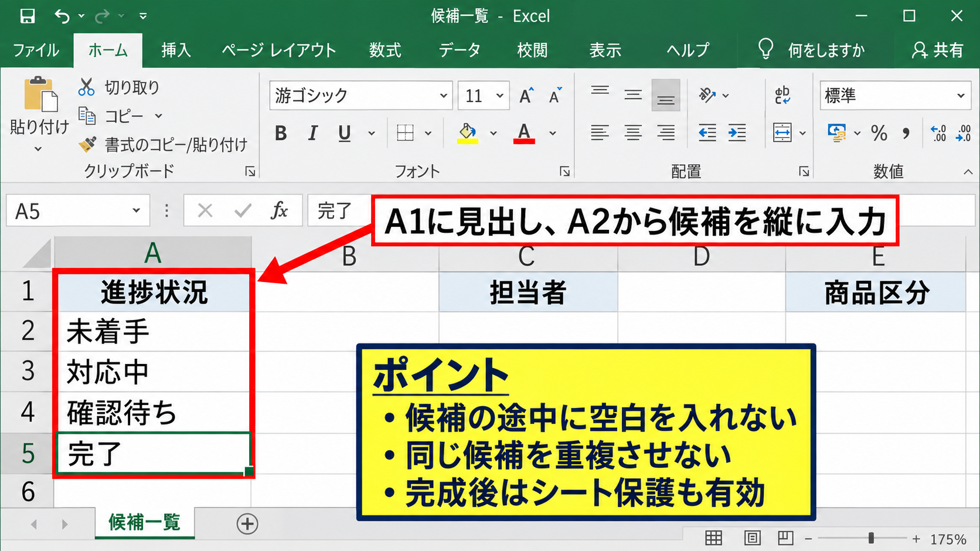The image size is (980, 551).
Task: Click the 共有 share button
Action: pos(938,50)
